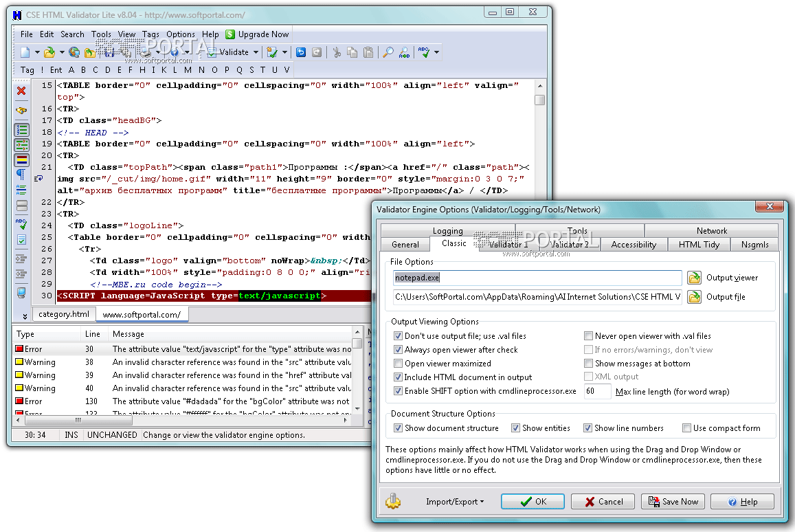Click the validate document sidebar icon
This screenshot has height=532, width=795.
click(x=22, y=240)
